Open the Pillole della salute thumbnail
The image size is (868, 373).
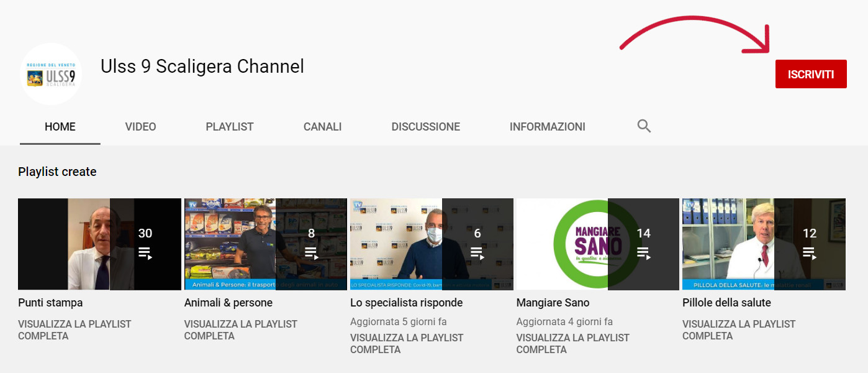[764, 244]
